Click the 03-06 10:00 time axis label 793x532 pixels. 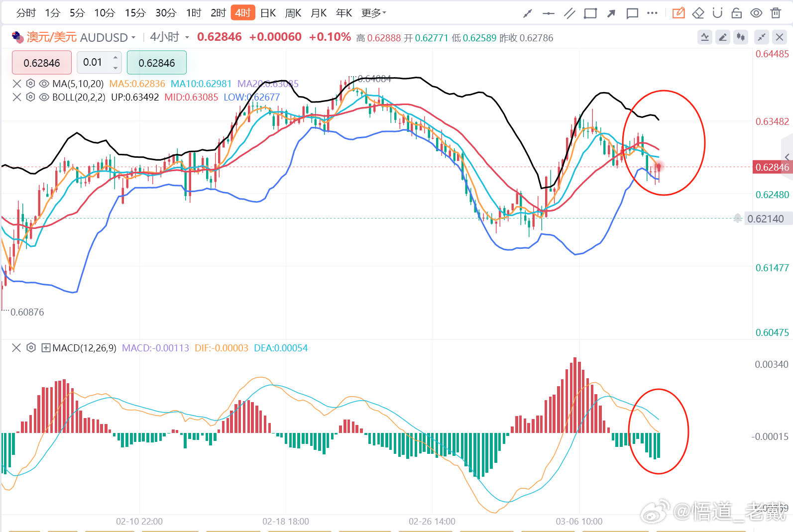tap(579, 521)
